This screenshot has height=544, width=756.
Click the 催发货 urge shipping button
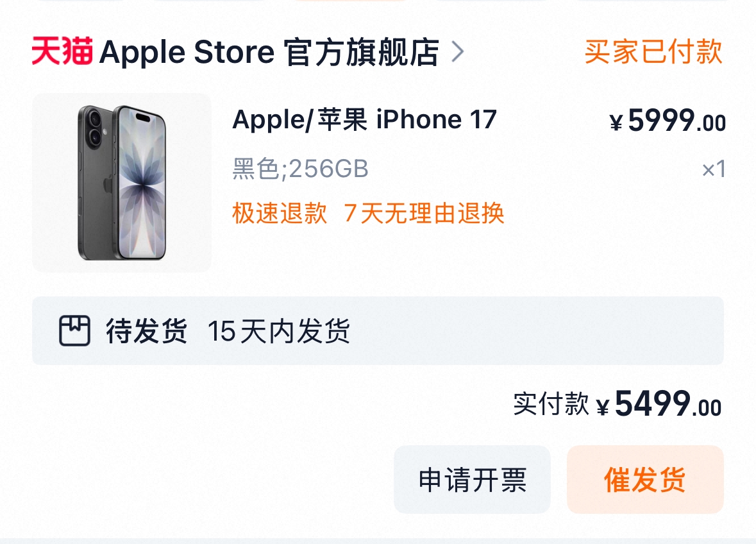(x=645, y=480)
